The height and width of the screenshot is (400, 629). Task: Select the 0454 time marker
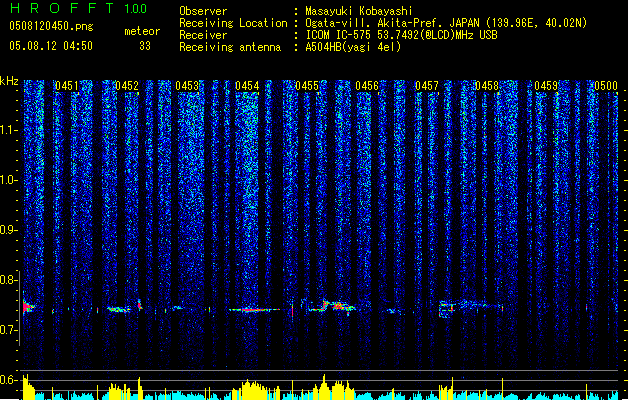coord(247,86)
